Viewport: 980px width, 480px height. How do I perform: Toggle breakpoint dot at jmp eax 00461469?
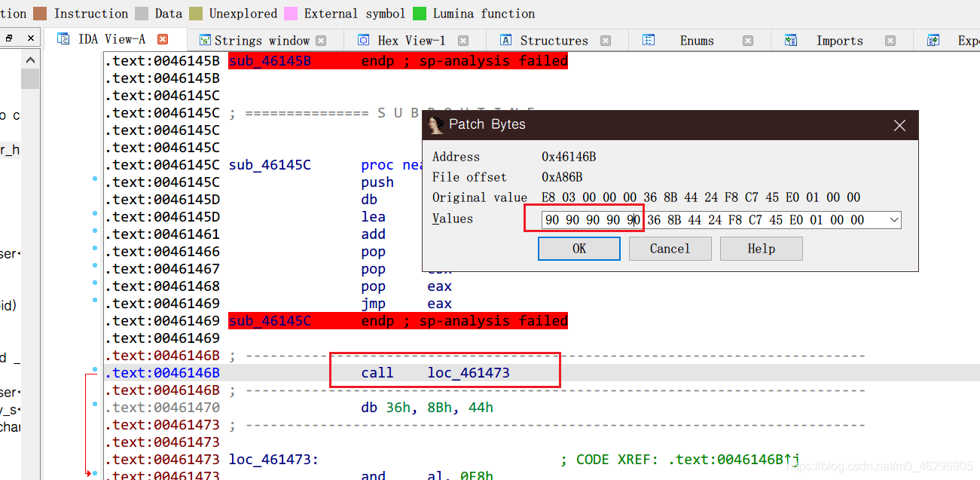pos(94,300)
